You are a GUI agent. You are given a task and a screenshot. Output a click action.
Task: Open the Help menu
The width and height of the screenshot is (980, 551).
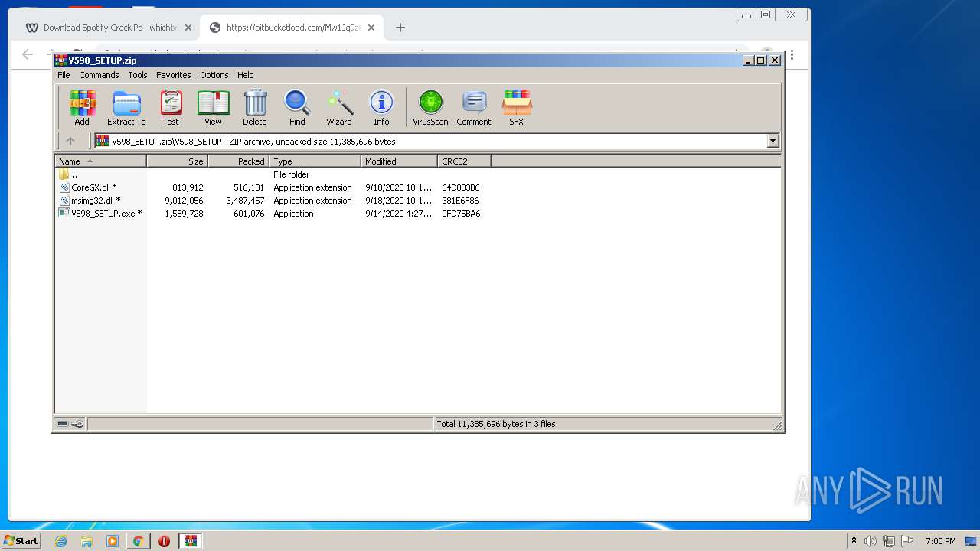coord(245,75)
